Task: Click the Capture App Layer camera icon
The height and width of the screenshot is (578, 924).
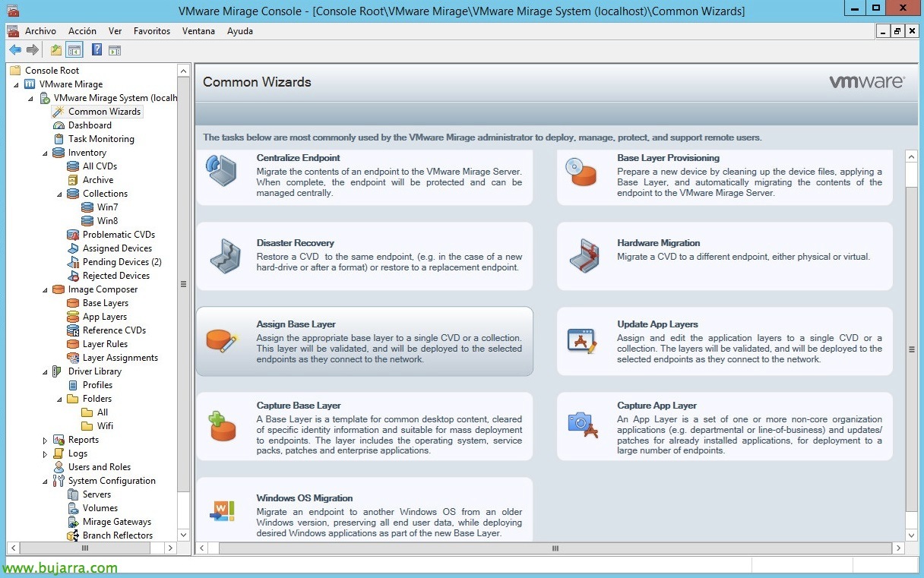Action: point(583,425)
